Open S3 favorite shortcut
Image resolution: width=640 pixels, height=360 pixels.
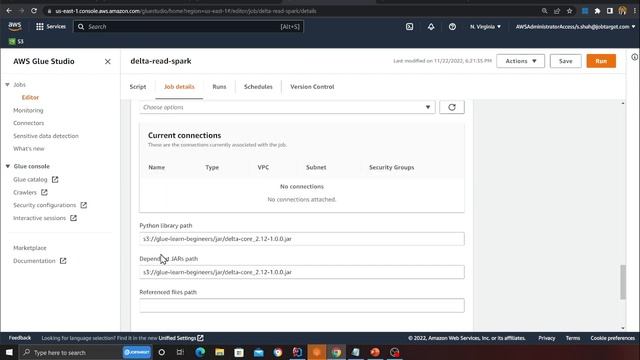(x=16, y=41)
